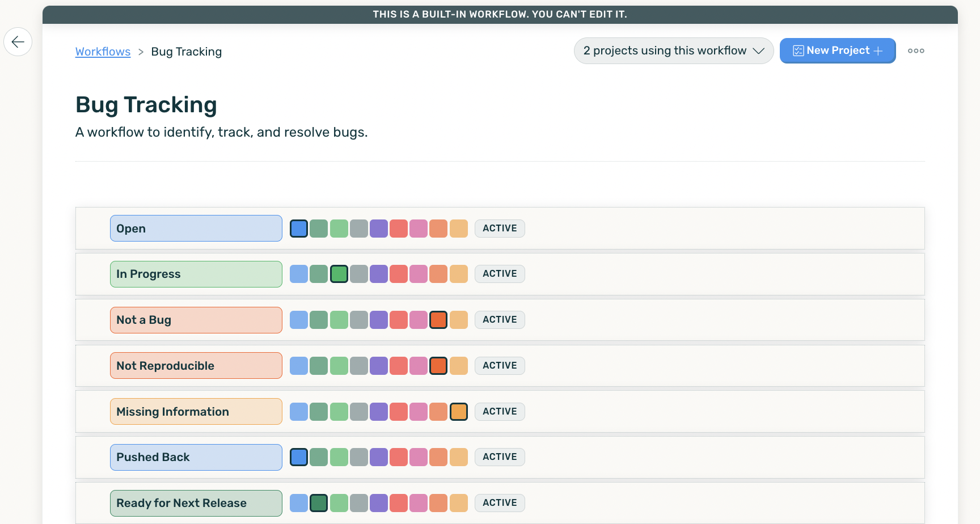This screenshot has width=980, height=524.
Task: Expand the '2 projects using this workflow' dropdown
Action: [x=673, y=50]
